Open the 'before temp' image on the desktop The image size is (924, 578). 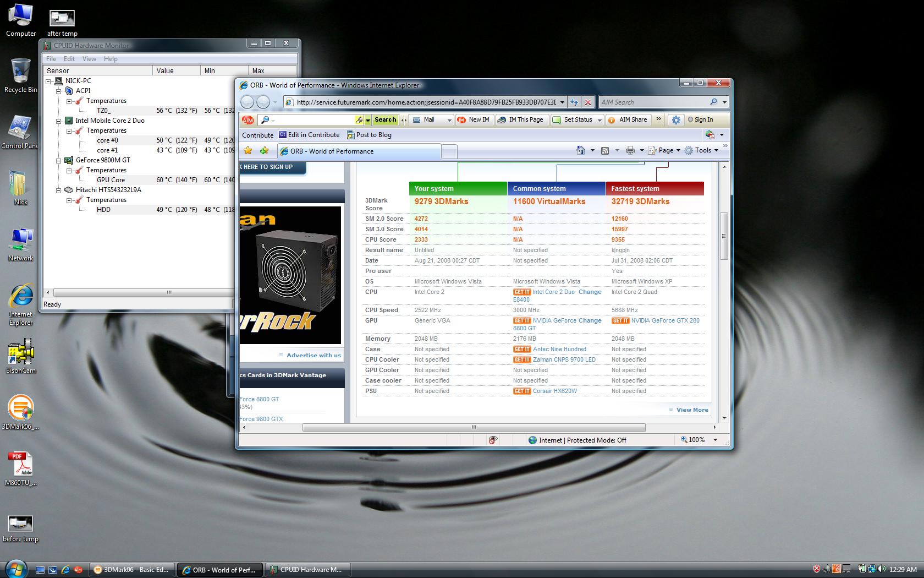20,528
